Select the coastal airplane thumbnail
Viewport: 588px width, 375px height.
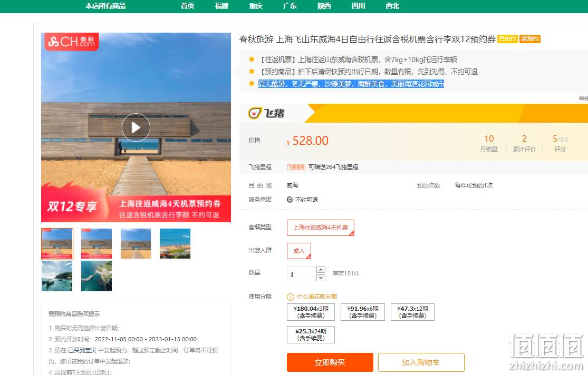175,243
